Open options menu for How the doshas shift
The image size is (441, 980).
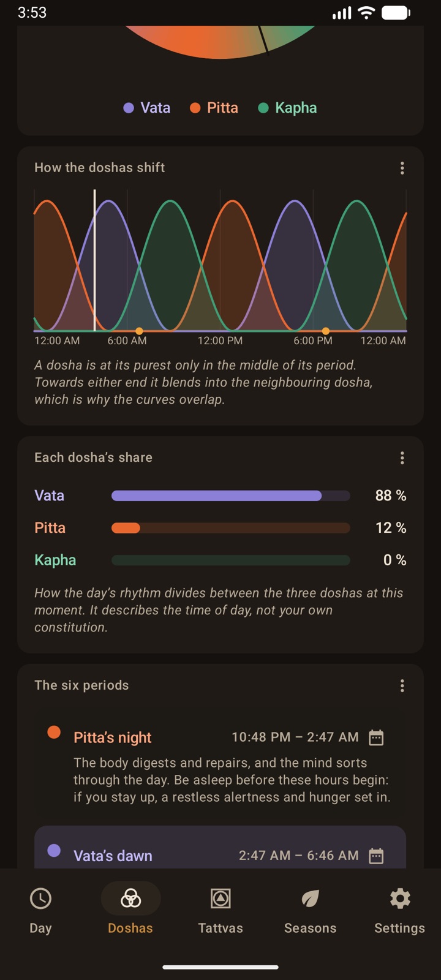point(402,168)
